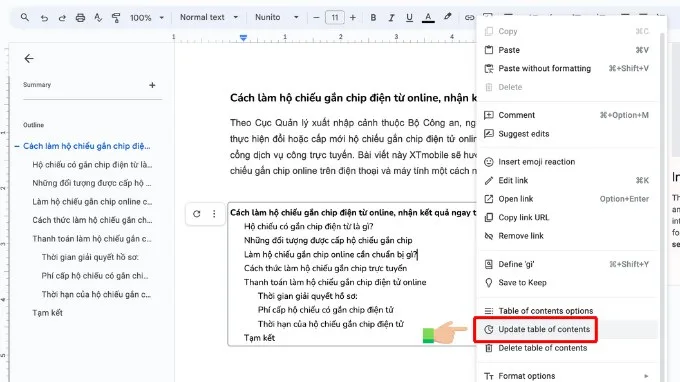Choose Open link from the context menu
Viewport: 680px width, 382px height.
tap(567, 199)
